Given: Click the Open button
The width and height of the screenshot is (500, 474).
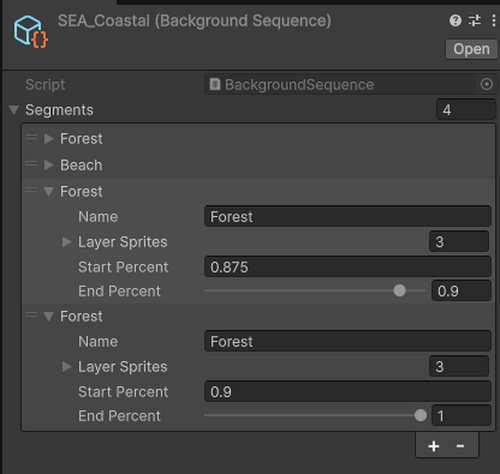Looking at the screenshot, I should (471, 49).
